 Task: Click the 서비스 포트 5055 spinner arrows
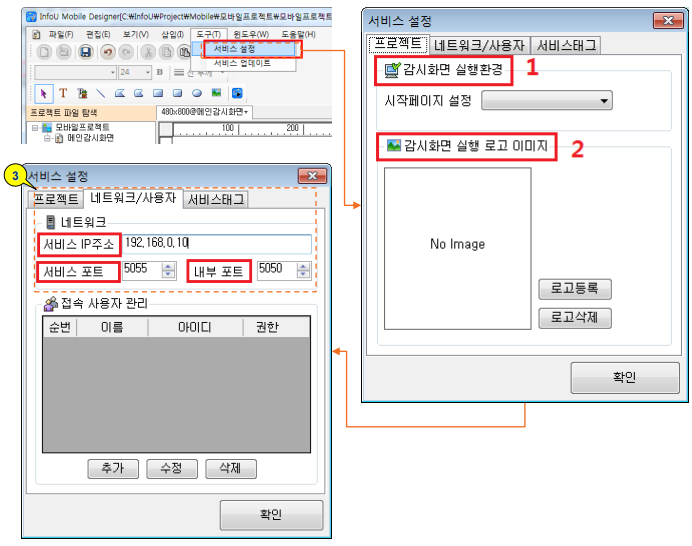(x=168, y=270)
